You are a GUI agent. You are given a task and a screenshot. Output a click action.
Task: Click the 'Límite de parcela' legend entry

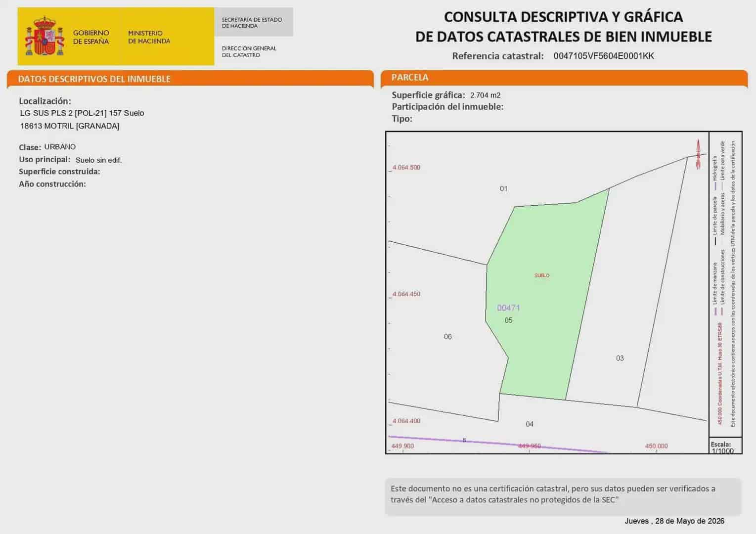point(714,221)
